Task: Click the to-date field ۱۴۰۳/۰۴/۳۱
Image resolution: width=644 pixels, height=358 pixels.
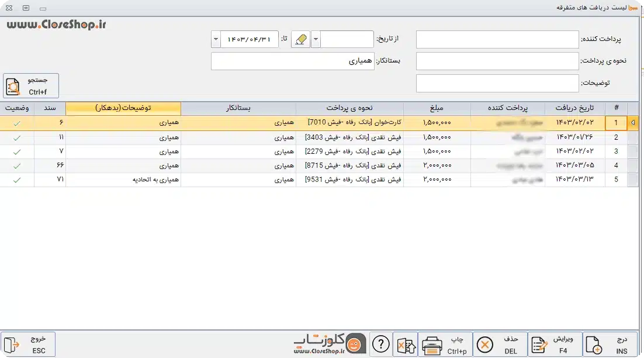Action: click(250, 39)
